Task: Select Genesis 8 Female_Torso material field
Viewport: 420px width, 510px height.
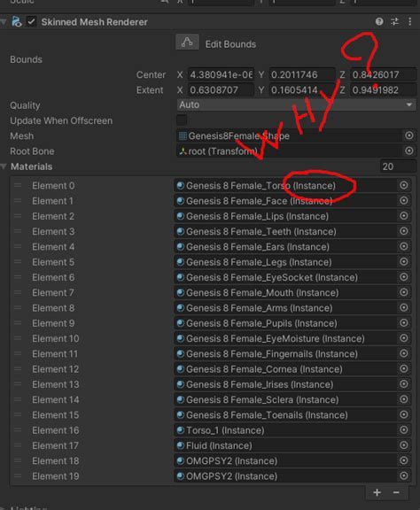Action: click(x=285, y=185)
